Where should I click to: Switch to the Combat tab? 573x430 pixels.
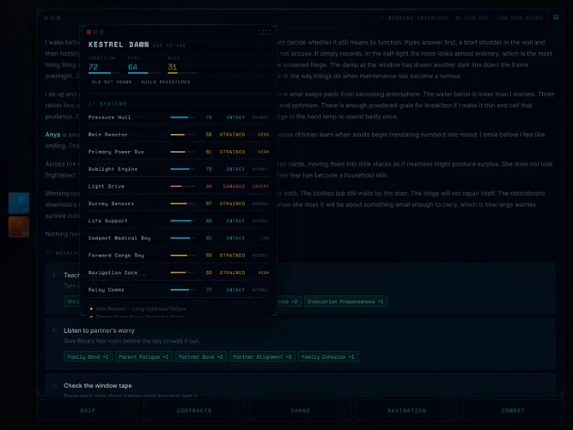513,411
